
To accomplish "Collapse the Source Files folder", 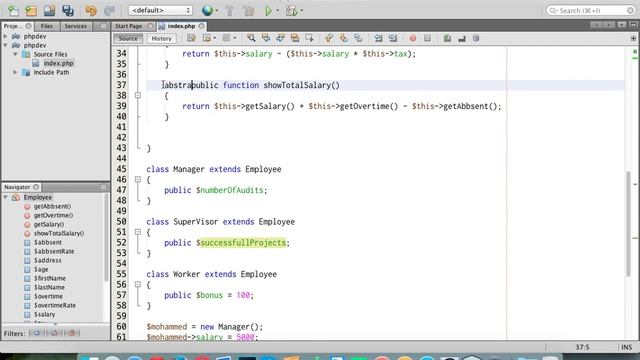I will click(x=15, y=54).
